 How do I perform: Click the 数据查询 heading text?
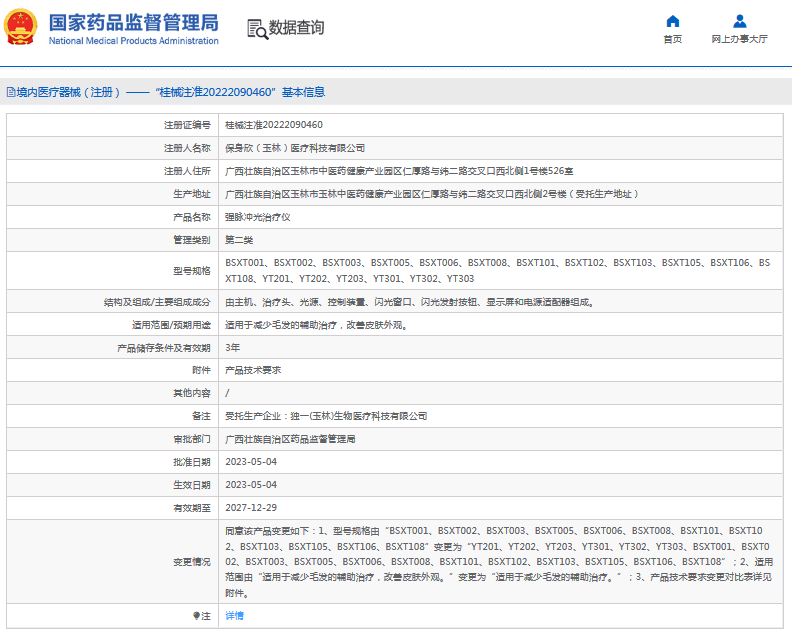(x=296, y=28)
